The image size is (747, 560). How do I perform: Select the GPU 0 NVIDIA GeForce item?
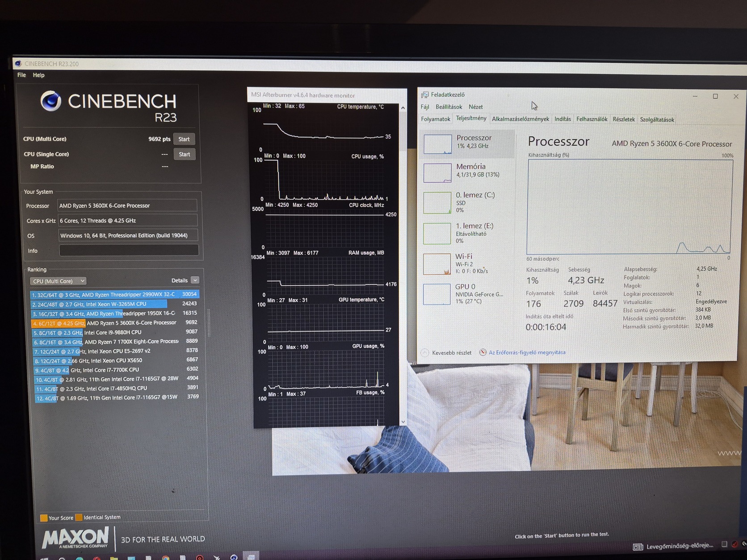pyautogui.click(x=467, y=294)
